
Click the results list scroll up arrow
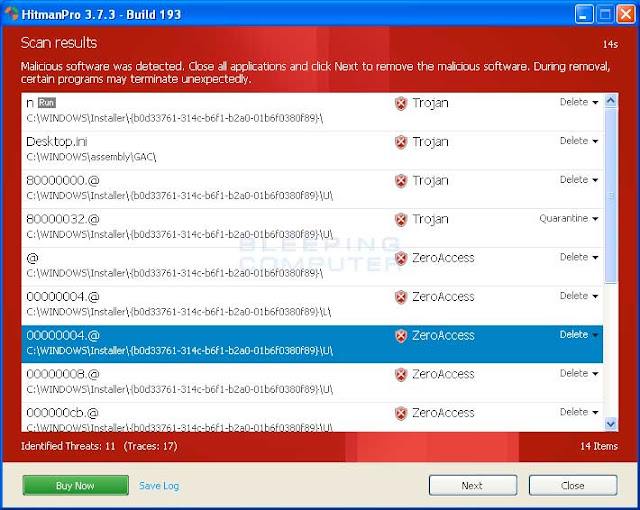[611, 100]
